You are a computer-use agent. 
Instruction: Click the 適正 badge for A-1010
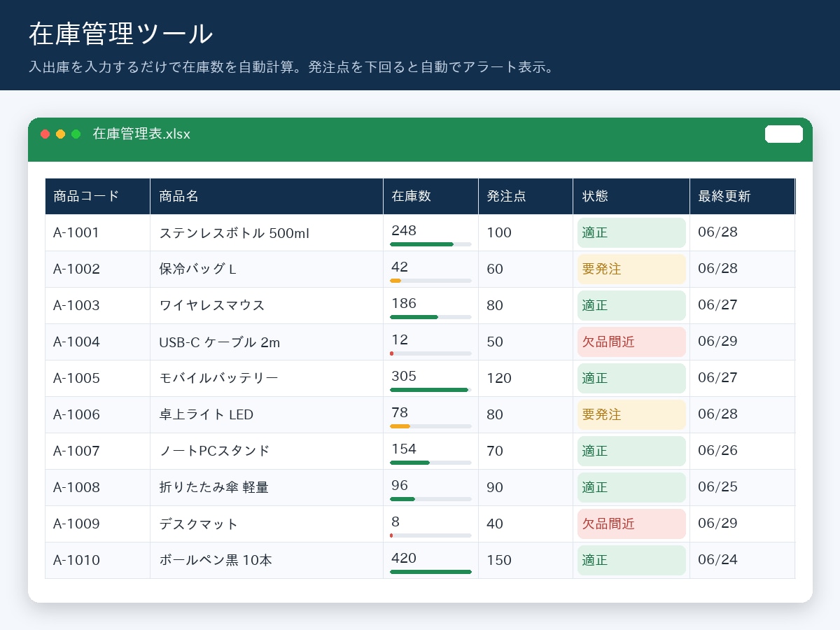pos(631,561)
